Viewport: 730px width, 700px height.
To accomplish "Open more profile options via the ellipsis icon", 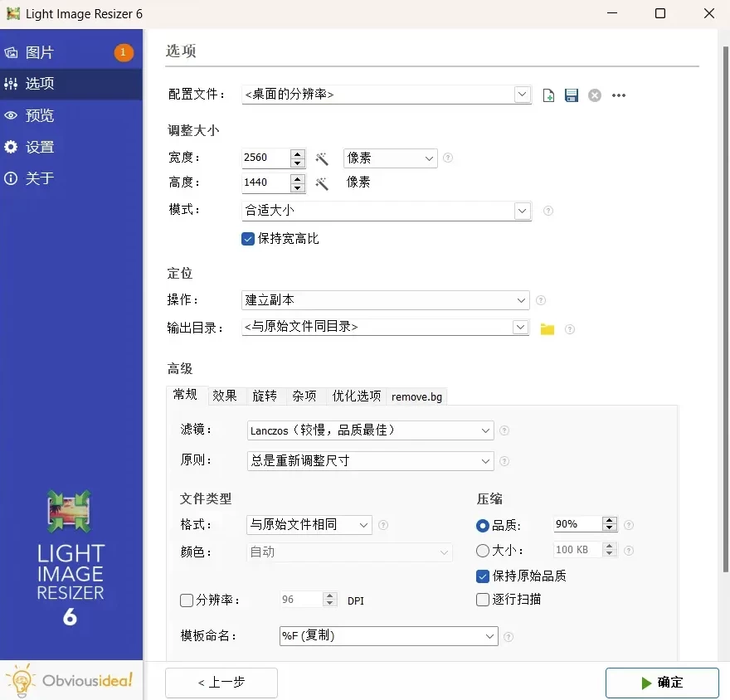I will pos(618,95).
